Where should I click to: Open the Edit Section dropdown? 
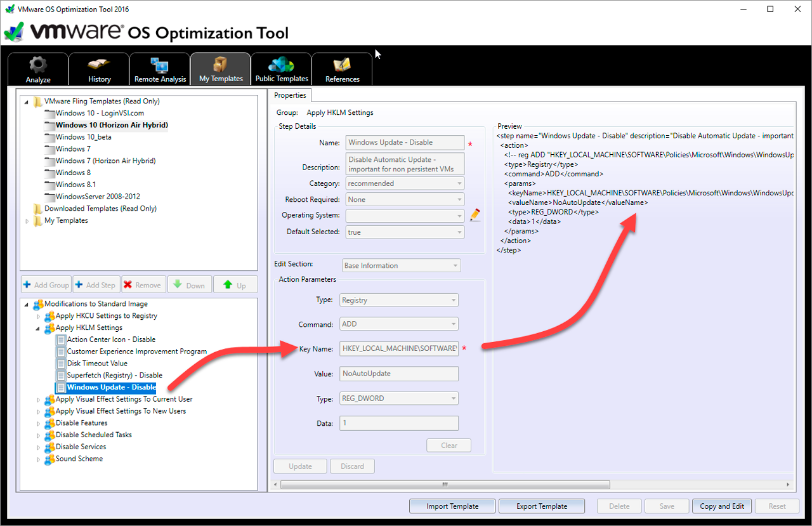401,266
